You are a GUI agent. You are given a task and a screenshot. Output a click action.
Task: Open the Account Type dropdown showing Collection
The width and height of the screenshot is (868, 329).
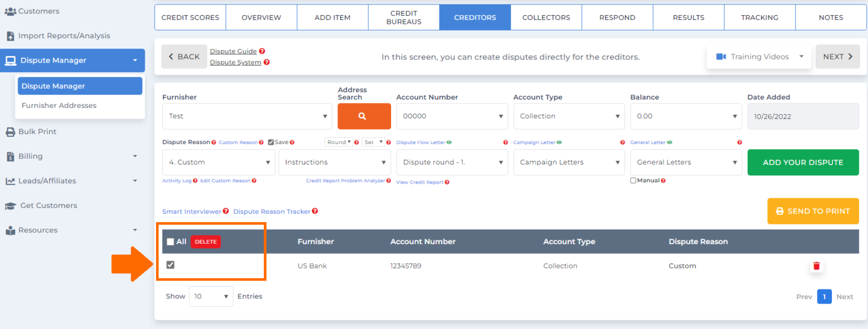click(568, 116)
